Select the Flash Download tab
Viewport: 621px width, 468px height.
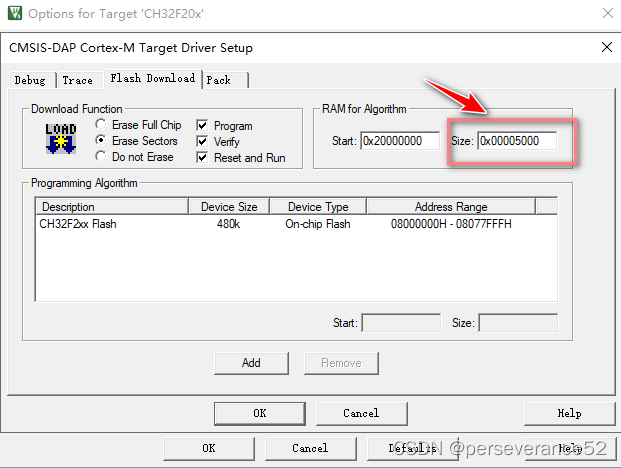pos(153,78)
